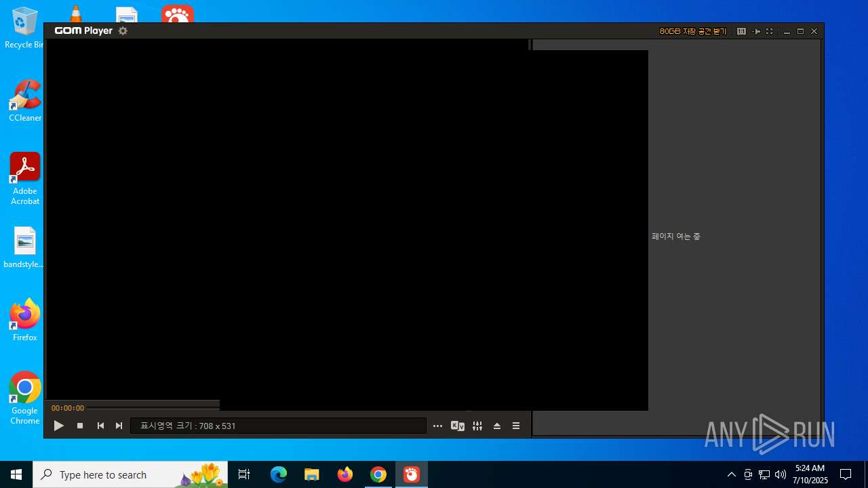This screenshot has height=488, width=868.
Task: Open CCleaner desktop shortcut
Action: (x=25, y=100)
